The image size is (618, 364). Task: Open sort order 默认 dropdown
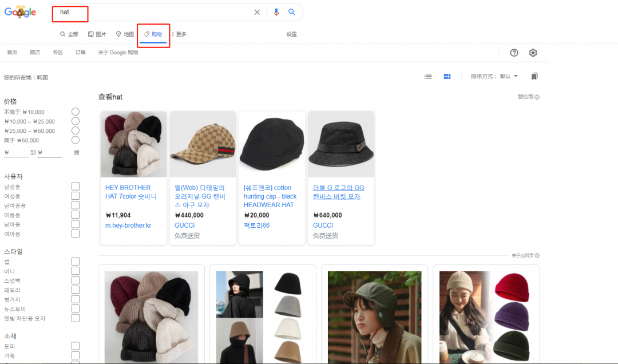(x=509, y=77)
